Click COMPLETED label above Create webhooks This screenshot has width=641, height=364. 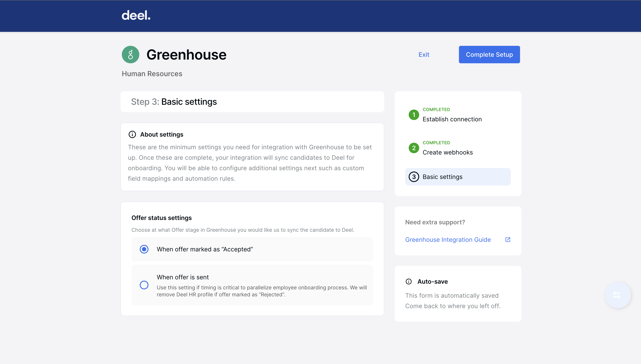point(436,143)
